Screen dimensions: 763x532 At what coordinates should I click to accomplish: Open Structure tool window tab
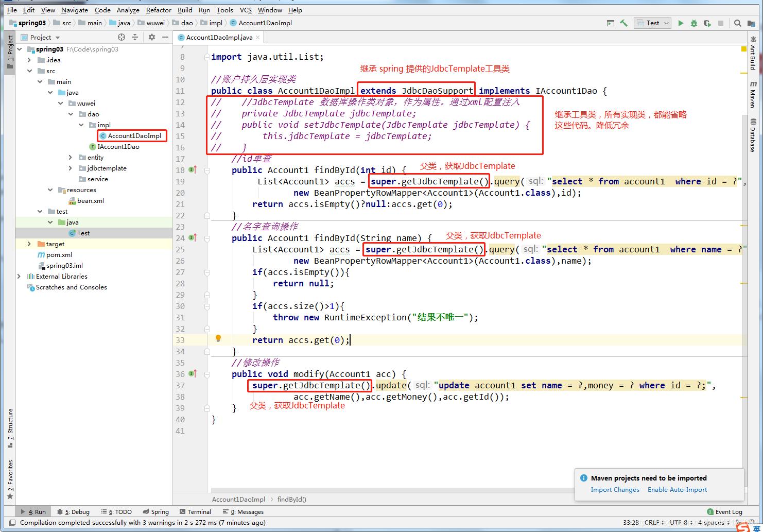10,428
